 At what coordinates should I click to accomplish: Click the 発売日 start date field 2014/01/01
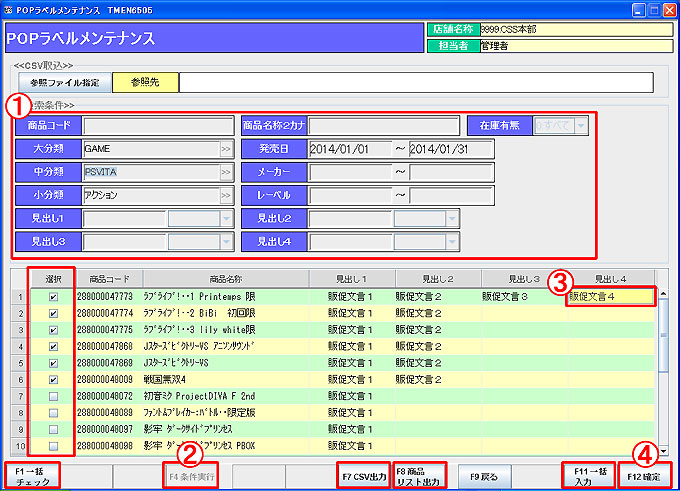pyautogui.click(x=350, y=149)
